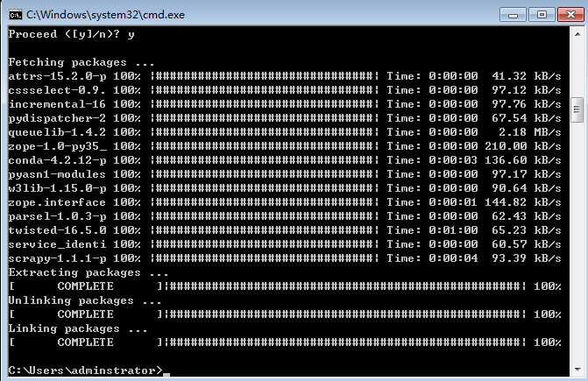Viewport: 588px width, 381px height.
Task: Click the scrollbar down arrow
Action: [x=577, y=370]
